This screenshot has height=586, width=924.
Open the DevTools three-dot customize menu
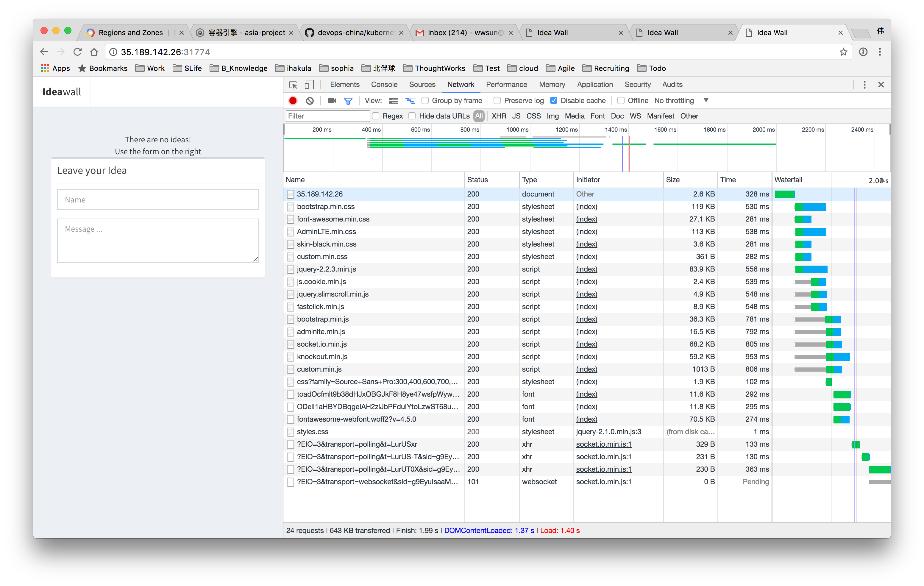[864, 85]
